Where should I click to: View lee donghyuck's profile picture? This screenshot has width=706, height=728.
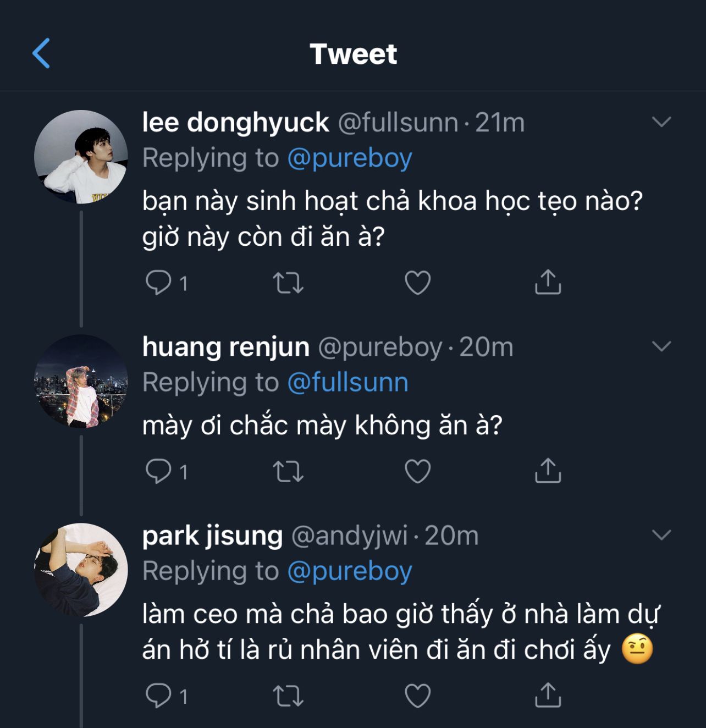coord(81,157)
